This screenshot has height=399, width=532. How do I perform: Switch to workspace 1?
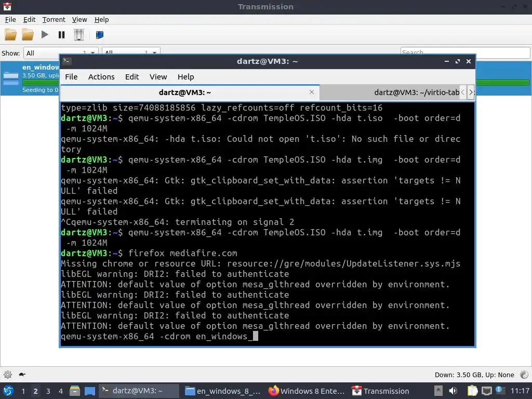[x=23, y=391]
